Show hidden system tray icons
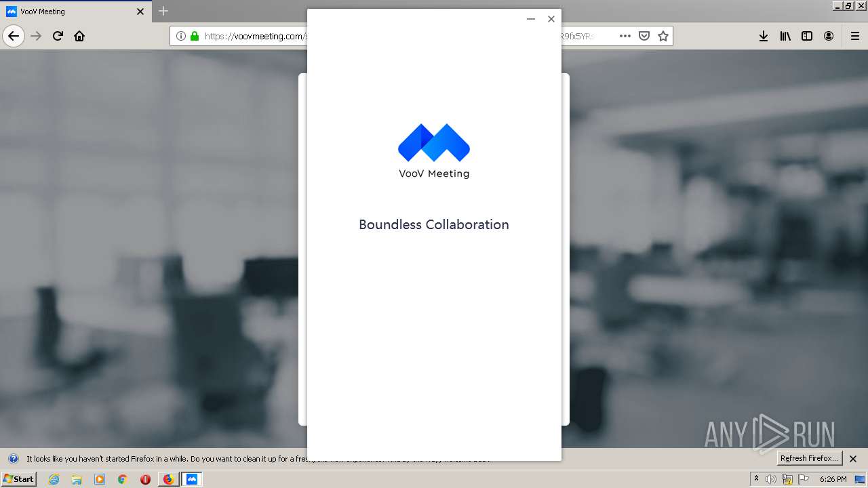This screenshot has height=488, width=868. coord(756,479)
